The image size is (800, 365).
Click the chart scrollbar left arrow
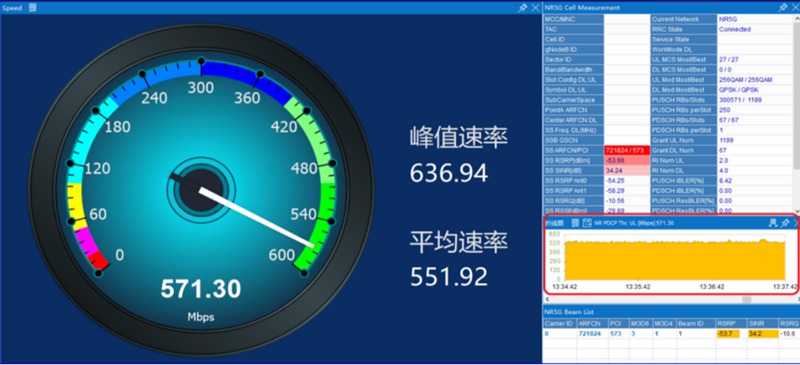(547, 300)
